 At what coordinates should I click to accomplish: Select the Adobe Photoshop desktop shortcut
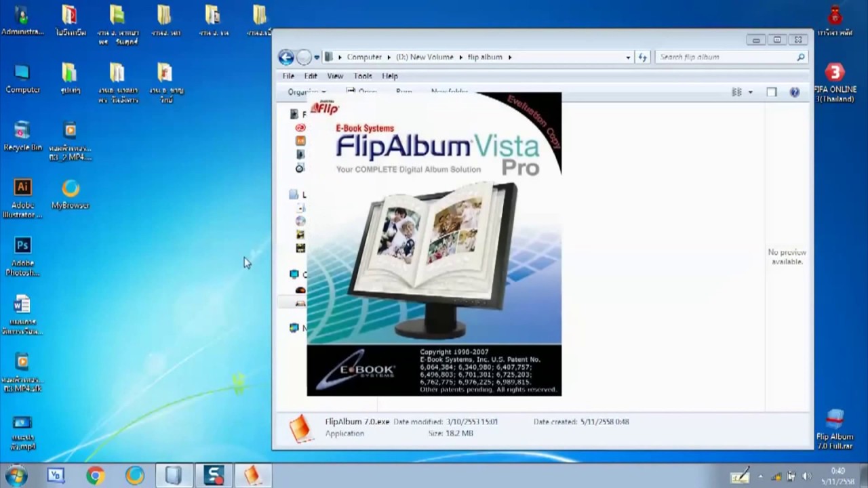(x=22, y=257)
